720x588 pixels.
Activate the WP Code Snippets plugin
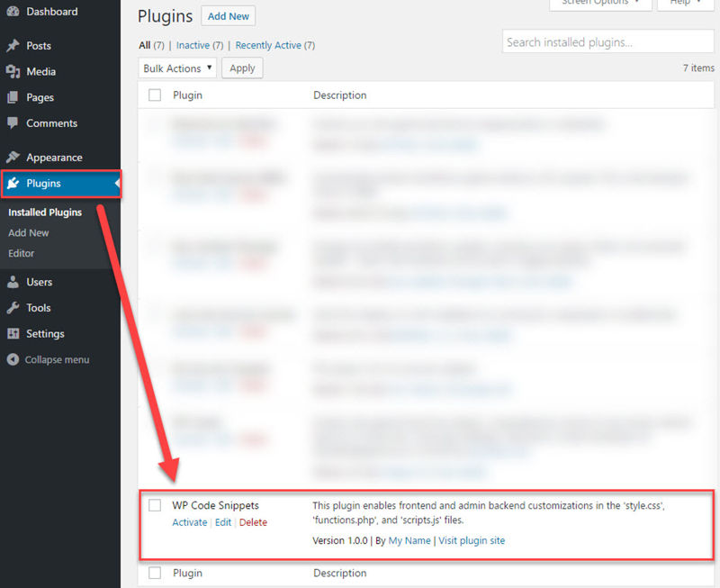tap(189, 521)
